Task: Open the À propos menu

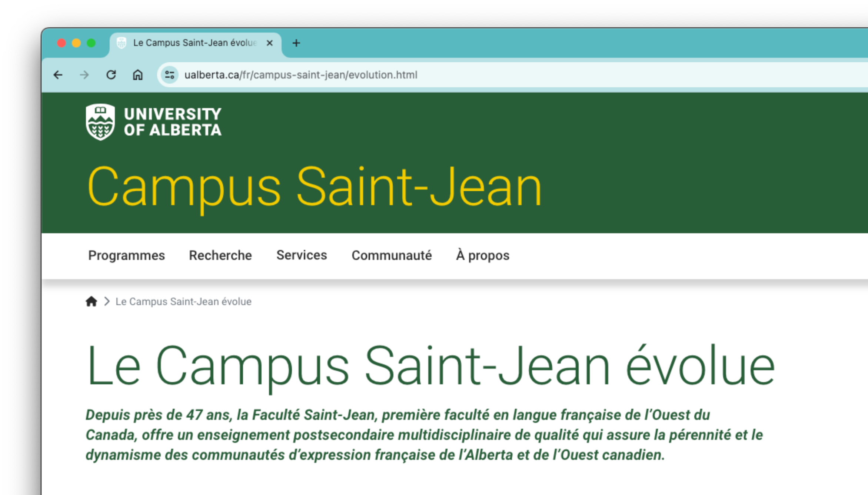Action: 483,255
